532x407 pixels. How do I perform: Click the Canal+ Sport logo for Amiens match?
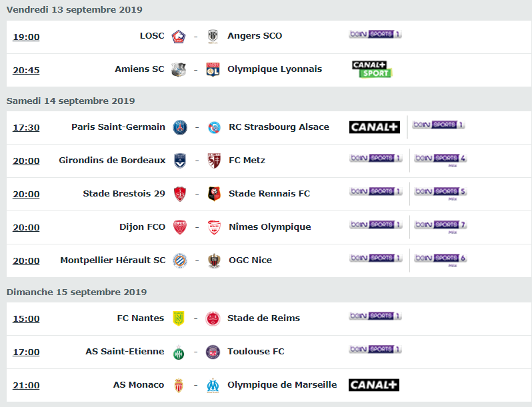tap(372, 69)
